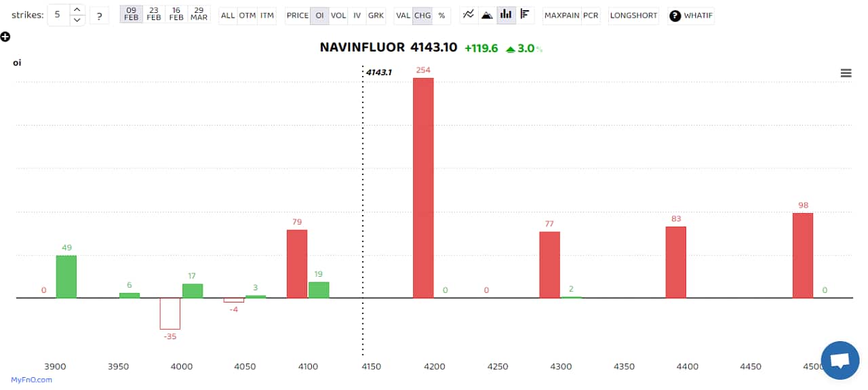Click the green bar labeled 49 at 3900

click(66, 277)
